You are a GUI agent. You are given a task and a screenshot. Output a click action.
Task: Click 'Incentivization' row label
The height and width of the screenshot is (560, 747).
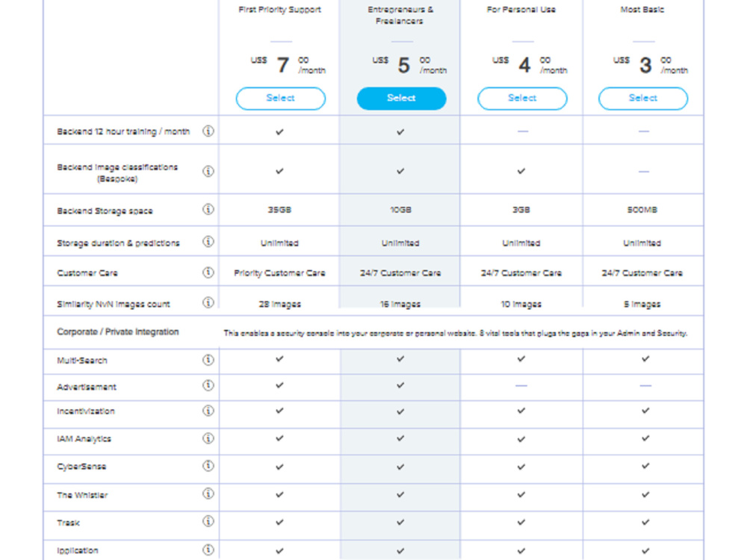[x=86, y=411]
